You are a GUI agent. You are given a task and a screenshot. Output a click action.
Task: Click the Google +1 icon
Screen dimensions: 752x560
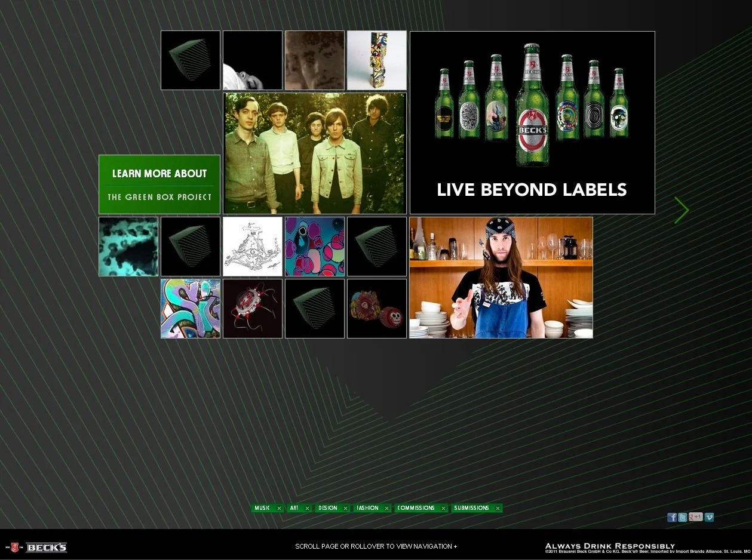696,517
